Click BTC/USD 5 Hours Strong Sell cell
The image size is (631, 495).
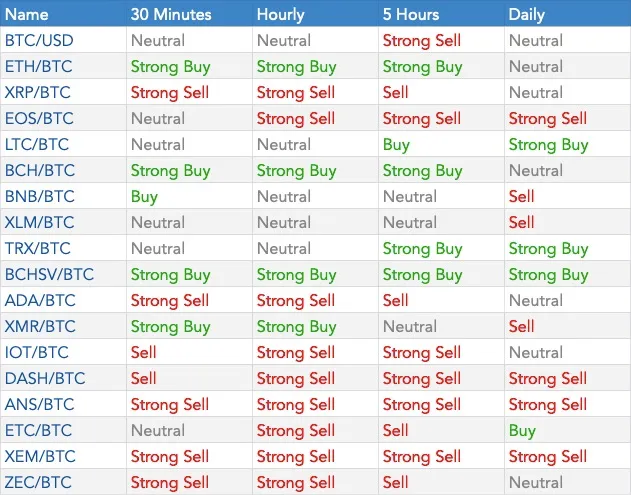point(422,41)
